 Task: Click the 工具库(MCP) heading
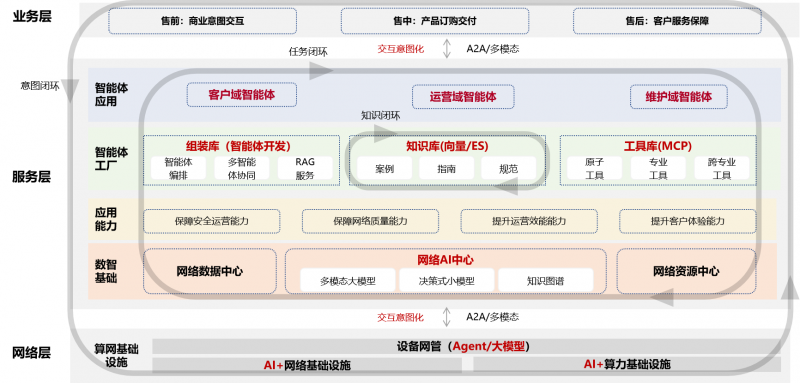(x=658, y=146)
